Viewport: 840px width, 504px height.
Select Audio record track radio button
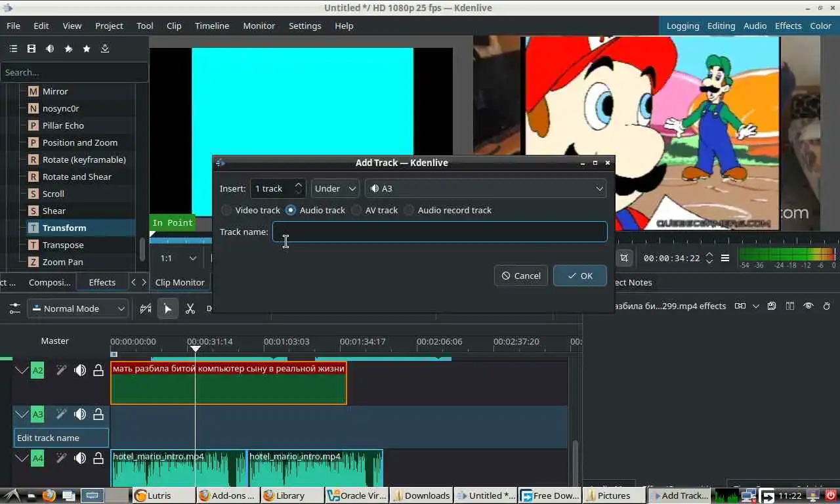click(409, 210)
